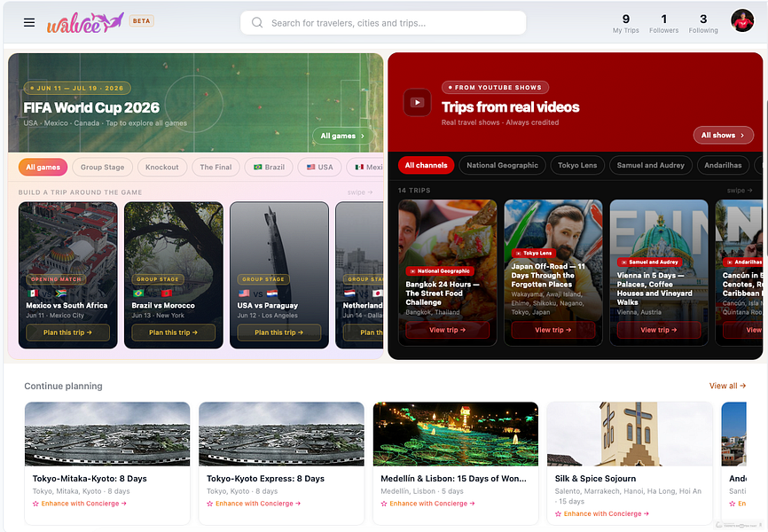Click Paraguay flag on USA match card
The width and height of the screenshot is (768, 532).
[x=272, y=293]
